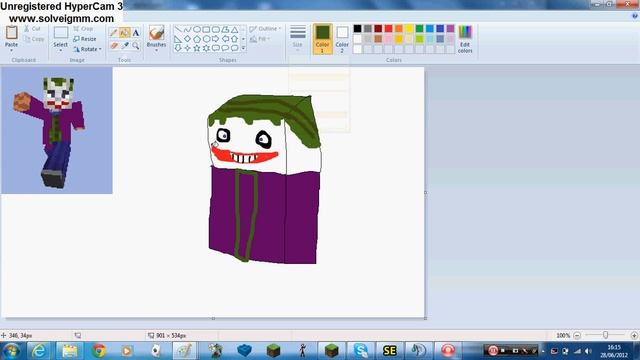The width and height of the screenshot is (640, 360).
Task: Click the Joker reference image on canvas
Action: pos(57,130)
